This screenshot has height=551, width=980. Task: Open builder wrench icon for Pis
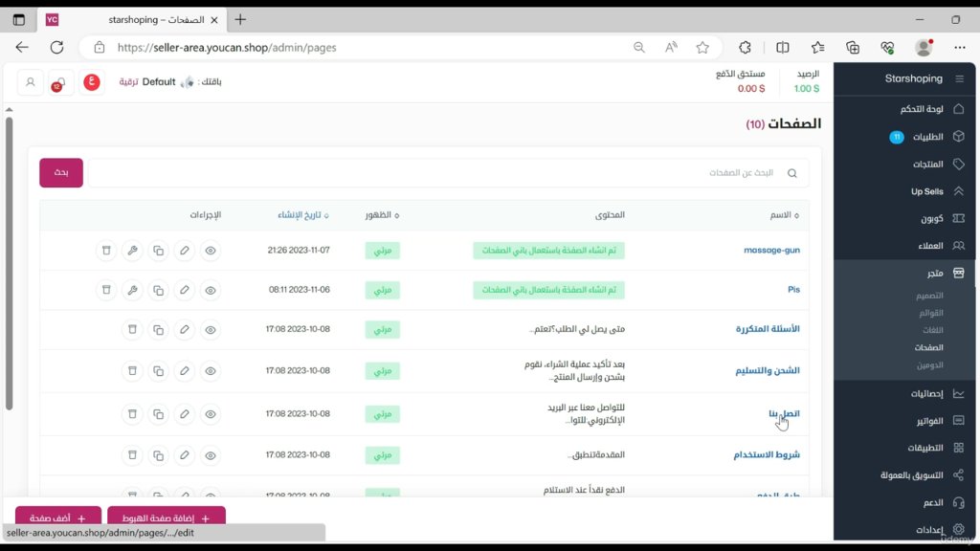pos(132,291)
